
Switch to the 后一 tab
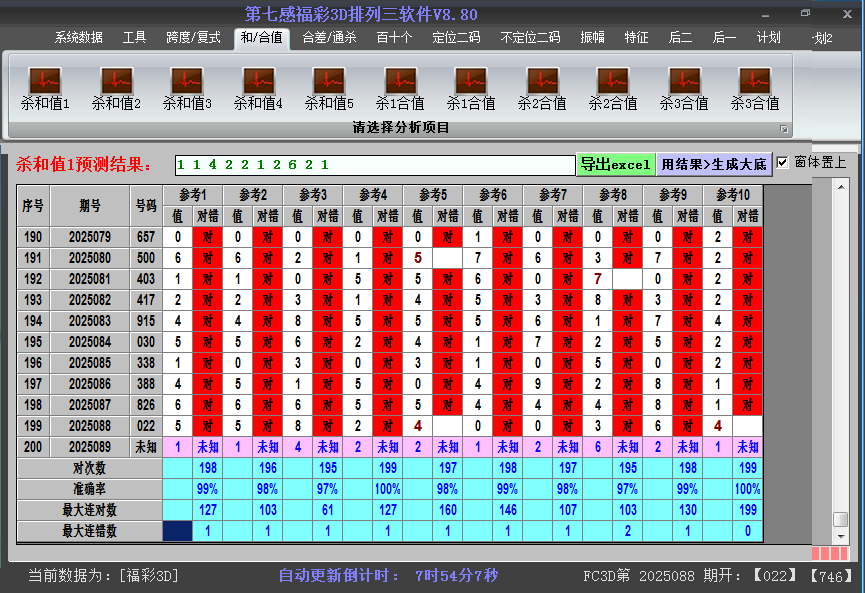point(724,38)
